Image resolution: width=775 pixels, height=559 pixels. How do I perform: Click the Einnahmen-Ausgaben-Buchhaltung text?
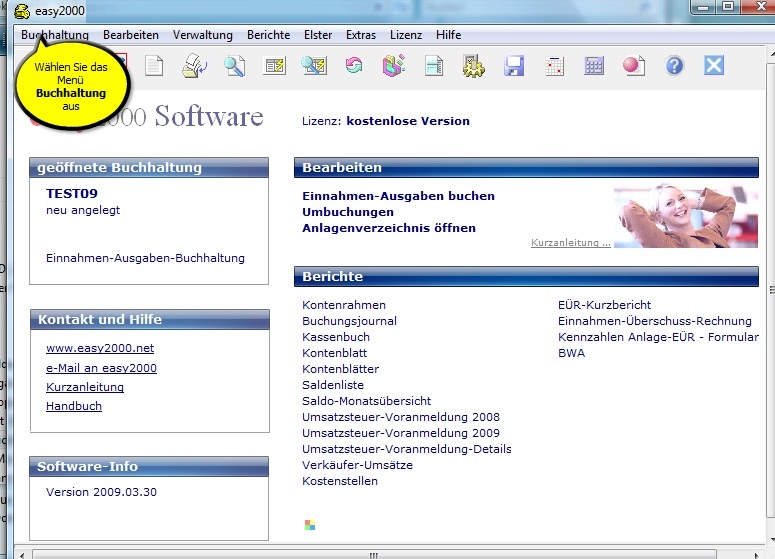point(145,258)
